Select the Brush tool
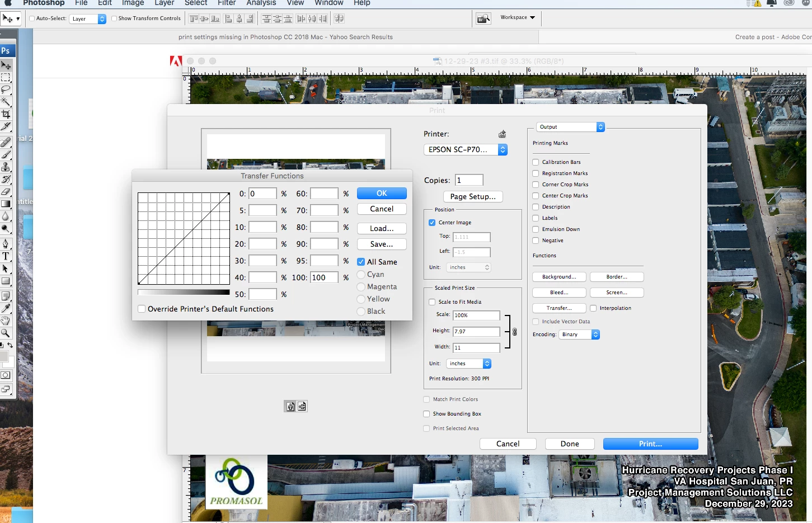Image resolution: width=812 pixels, height=523 pixels. pos(6,155)
